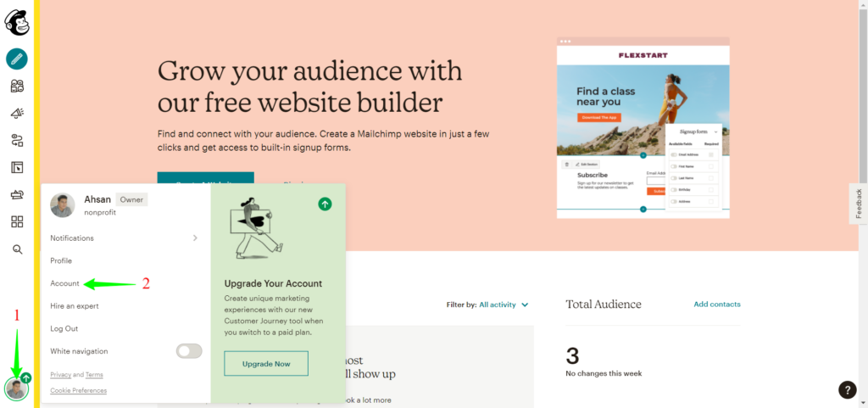
Task: Click the green upgrade arrow in promo panel
Action: pyautogui.click(x=325, y=204)
